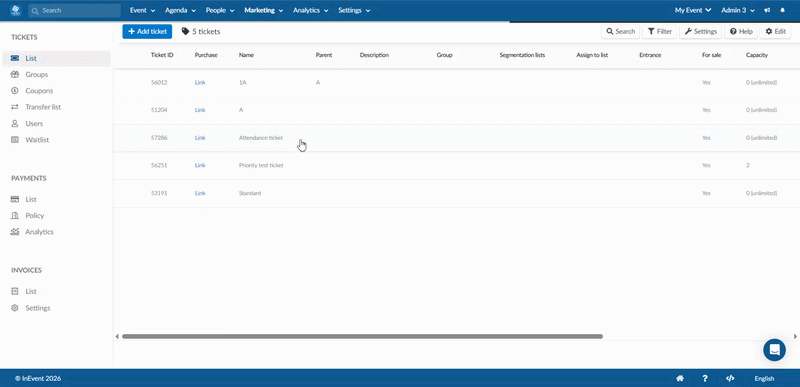
Task: Click the Name column header
Action: coord(246,55)
